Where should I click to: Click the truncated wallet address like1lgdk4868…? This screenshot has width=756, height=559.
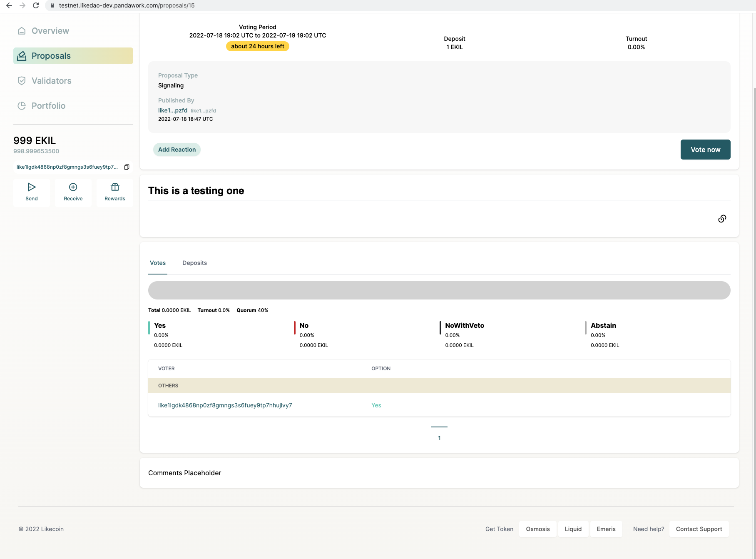67,167
